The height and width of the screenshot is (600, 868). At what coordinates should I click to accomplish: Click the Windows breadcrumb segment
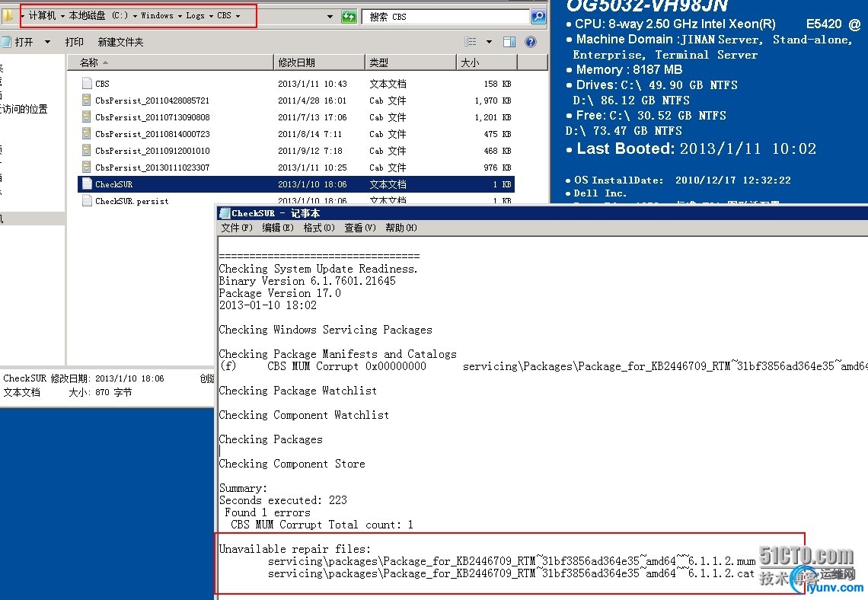click(x=157, y=15)
